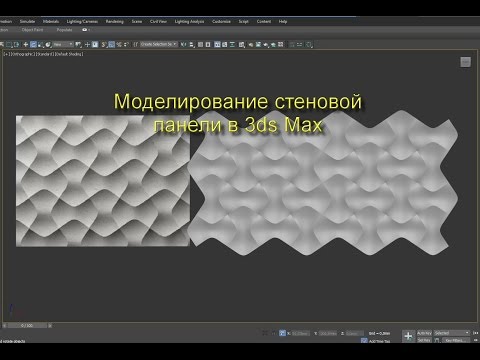The image size is (480, 360).
Task: Toggle the Auto Key button
Action: (x=424, y=333)
